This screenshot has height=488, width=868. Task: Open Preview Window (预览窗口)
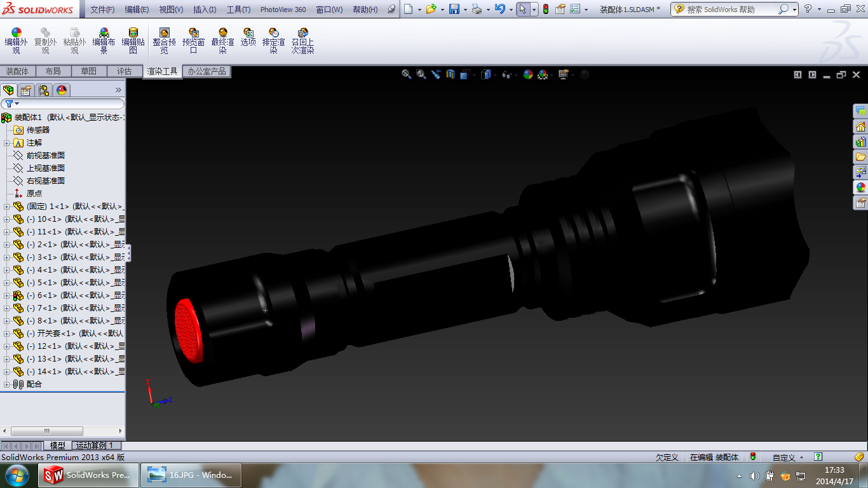tap(193, 41)
